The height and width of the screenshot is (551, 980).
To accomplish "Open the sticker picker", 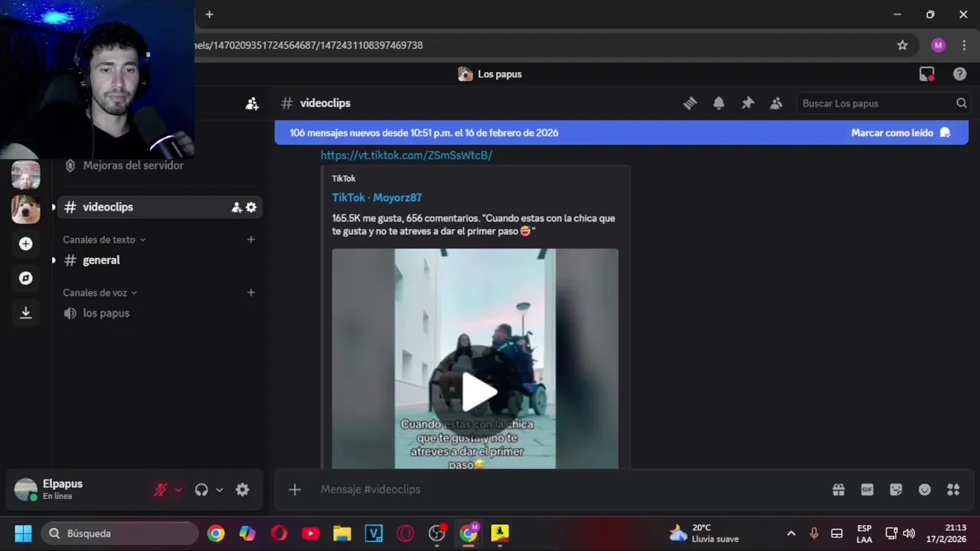I will 896,490.
